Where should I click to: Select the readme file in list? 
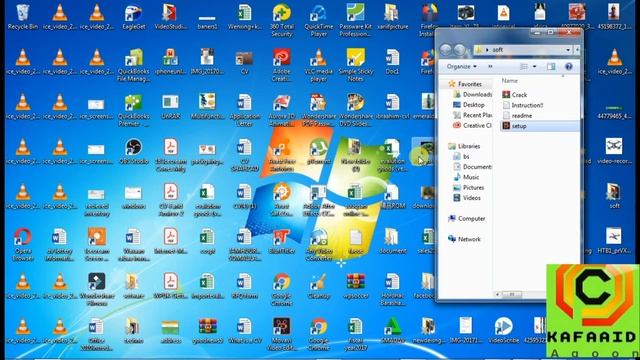[x=517, y=116]
